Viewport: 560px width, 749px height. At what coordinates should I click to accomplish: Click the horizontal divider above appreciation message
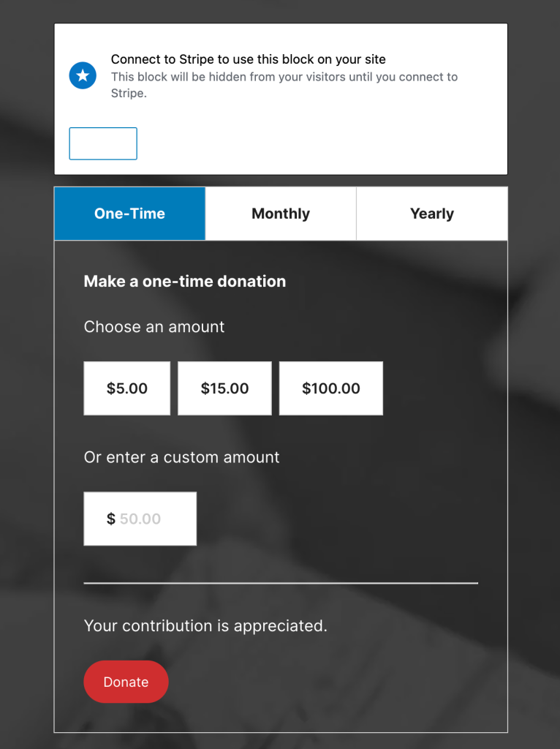coord(280,583)
